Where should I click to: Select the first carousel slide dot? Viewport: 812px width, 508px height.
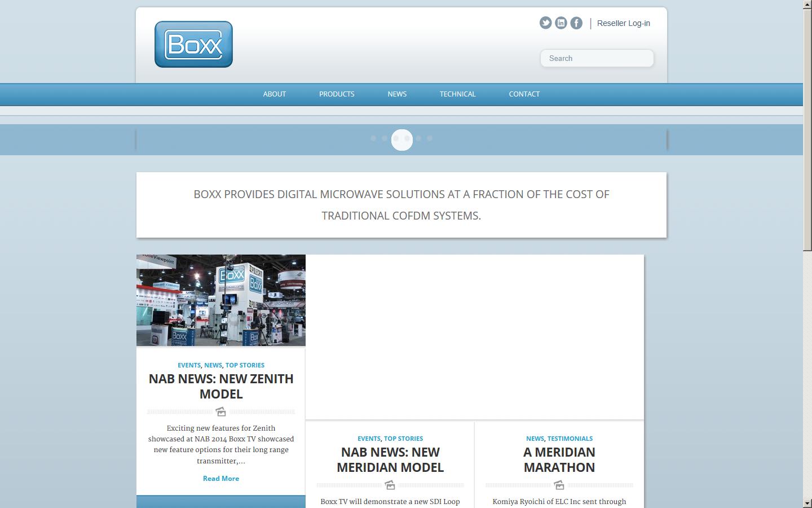tap(373, 138)
